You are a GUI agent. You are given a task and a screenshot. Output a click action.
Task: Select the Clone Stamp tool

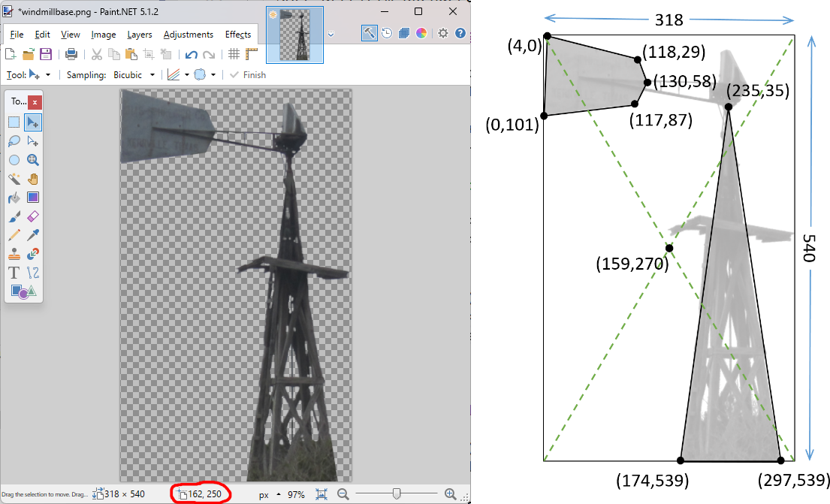point(14,254)
